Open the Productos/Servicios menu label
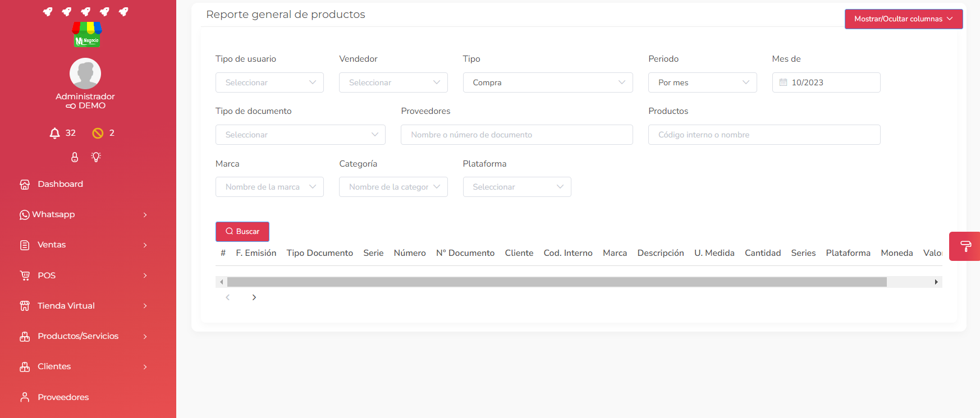The image size is (980, 418). click(78, 336)
